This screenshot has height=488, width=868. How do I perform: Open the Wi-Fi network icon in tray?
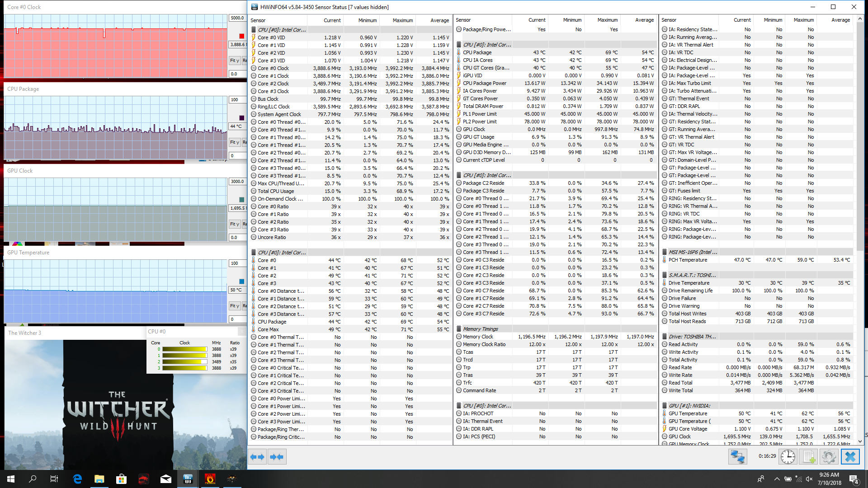coord(798,479)
